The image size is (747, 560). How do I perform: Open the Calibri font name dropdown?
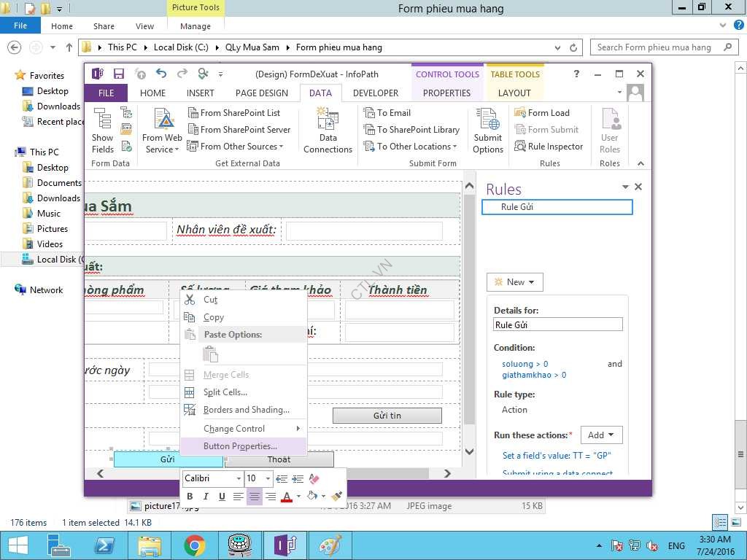coord(239,479)
